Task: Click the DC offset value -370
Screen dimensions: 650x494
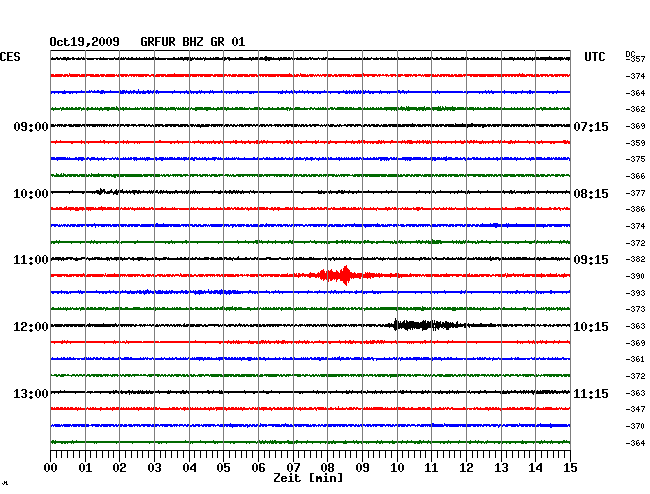Action: (635, 426)
